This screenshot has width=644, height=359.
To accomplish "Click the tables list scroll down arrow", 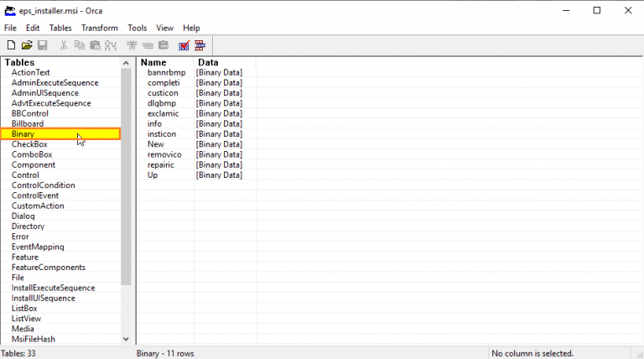I will coord(126,339).
